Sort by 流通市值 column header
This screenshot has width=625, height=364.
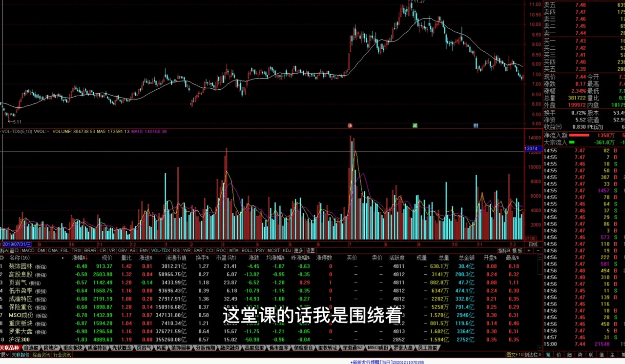click(176, 258)
